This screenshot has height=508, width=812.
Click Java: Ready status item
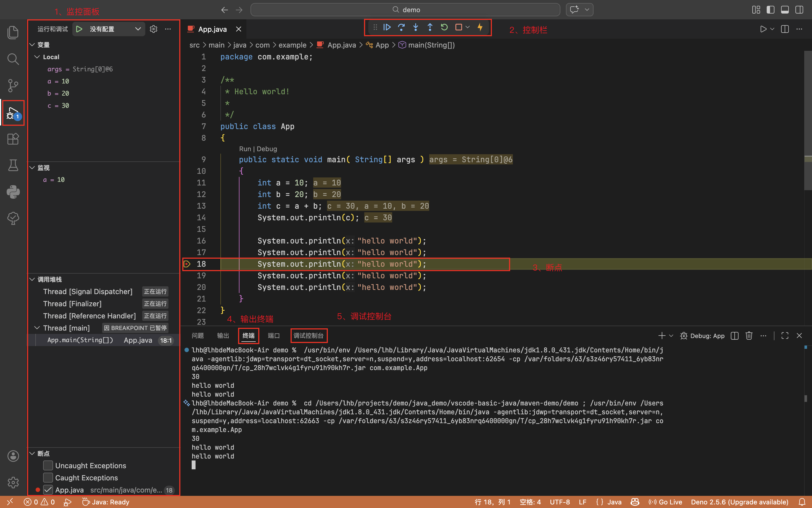pyautogui.click(x=106, y=502)
